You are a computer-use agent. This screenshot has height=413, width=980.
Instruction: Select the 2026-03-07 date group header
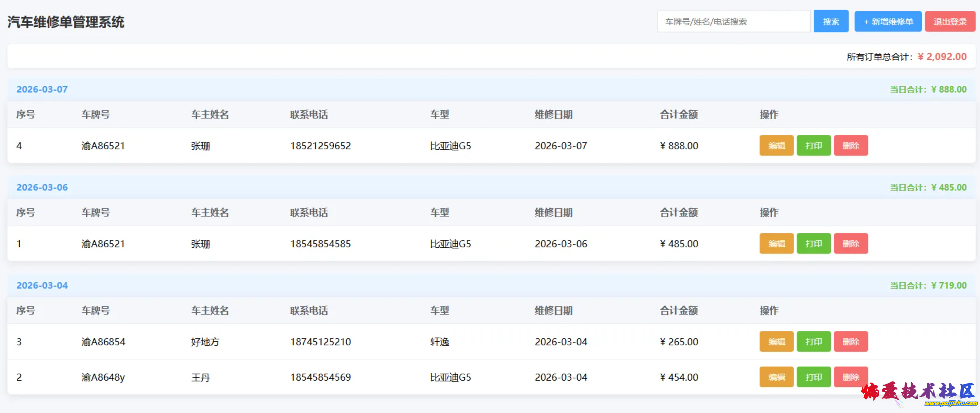coord(42,89)
